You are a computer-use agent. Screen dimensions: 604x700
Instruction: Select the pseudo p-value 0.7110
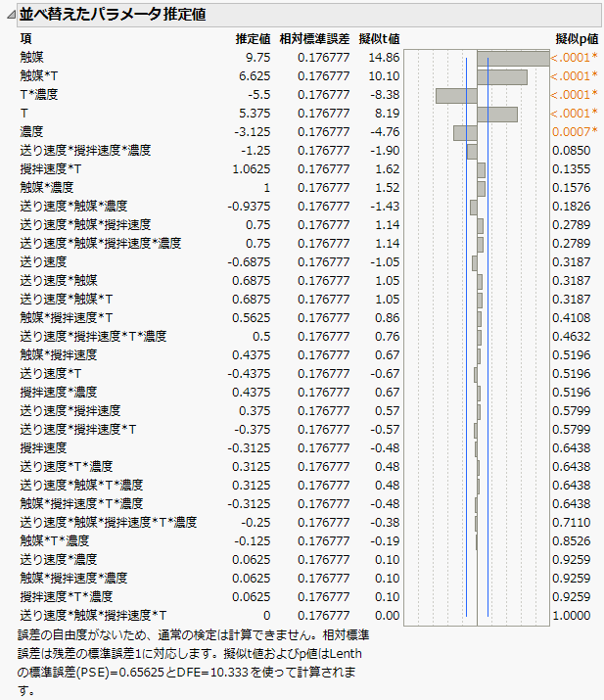click(572, 523)
